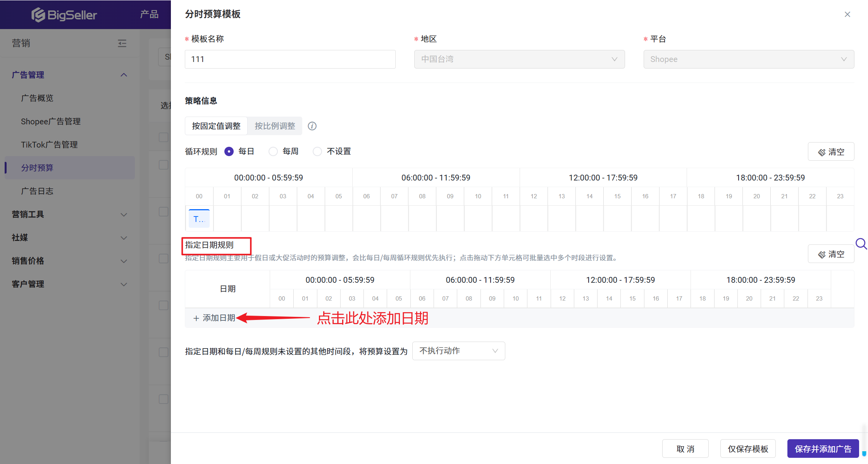Viewport: 868px width, 464px height.
Task: Switch to the 按比例调整 tab
Action: point(275,126)
